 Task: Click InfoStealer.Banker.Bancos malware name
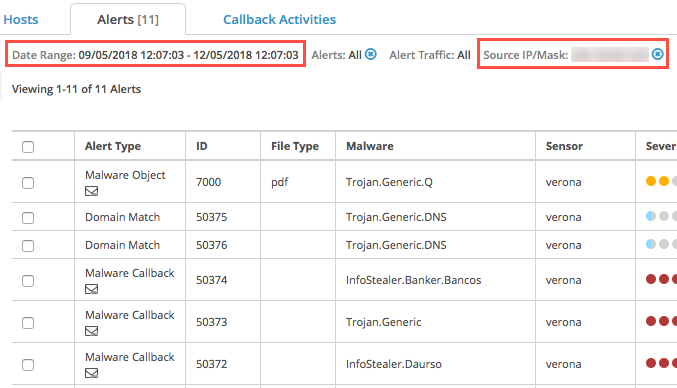tap(413, 280)
